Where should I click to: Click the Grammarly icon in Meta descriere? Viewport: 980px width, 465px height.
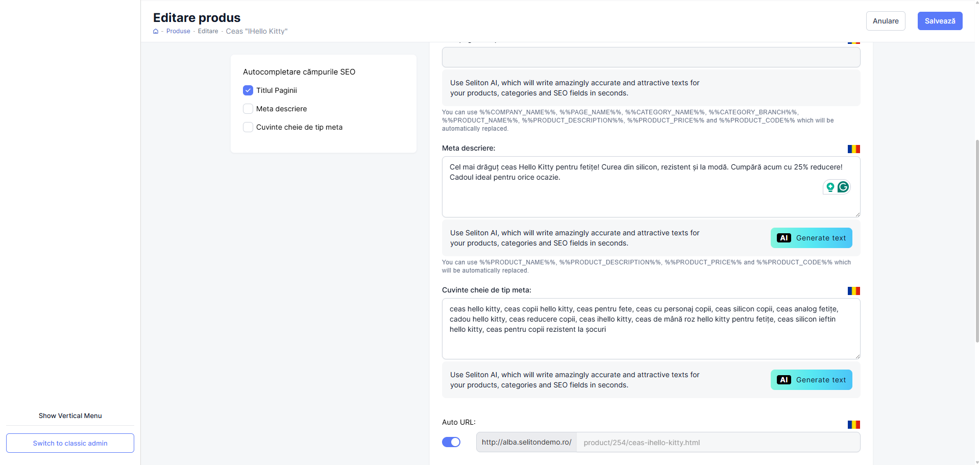tap(843, 187)
